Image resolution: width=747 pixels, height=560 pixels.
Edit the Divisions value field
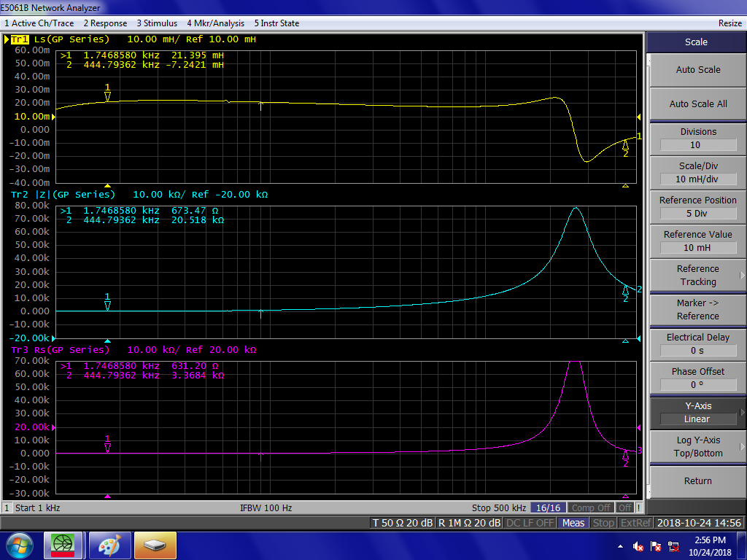coord(698,145)
